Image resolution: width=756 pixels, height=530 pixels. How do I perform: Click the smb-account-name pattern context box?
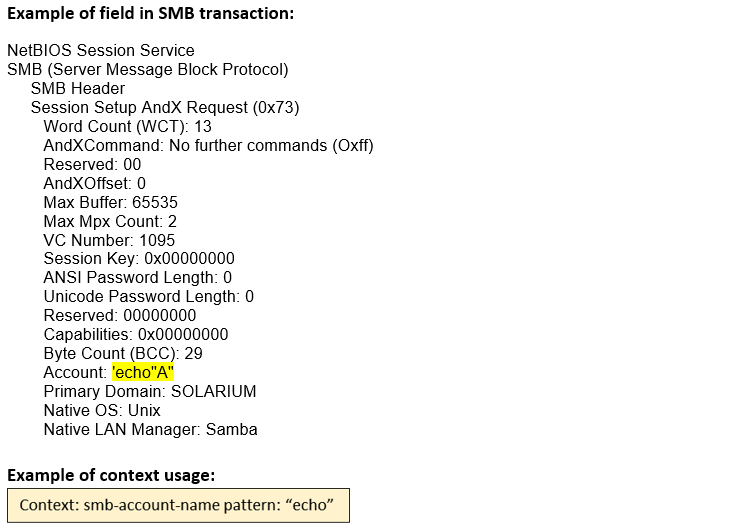178,504
